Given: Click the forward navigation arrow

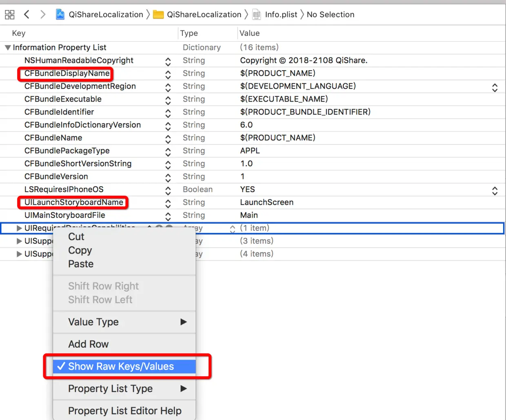Looking at the screenshot, I should [42, 14].
